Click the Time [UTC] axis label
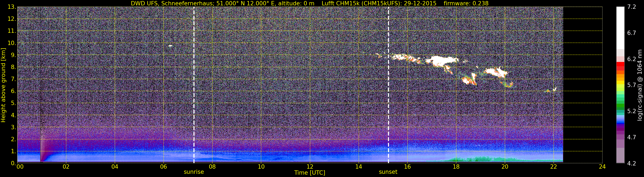Screen dimensions: 644x177 [310, 173]
